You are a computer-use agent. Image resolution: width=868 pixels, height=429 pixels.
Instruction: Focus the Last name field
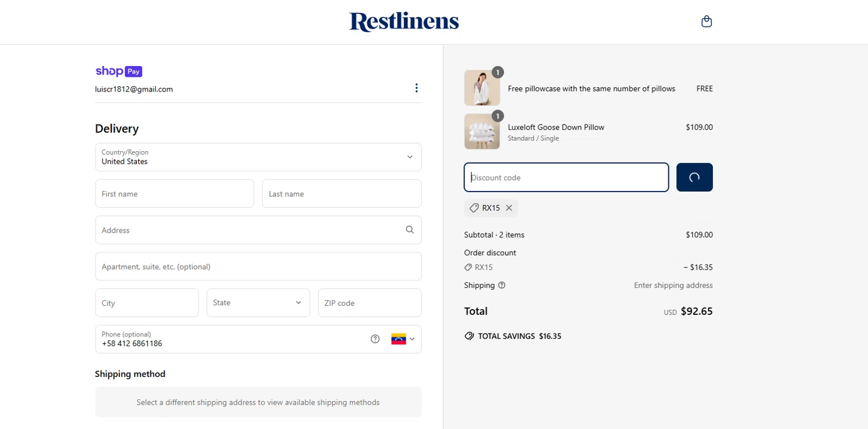(342, 193)
